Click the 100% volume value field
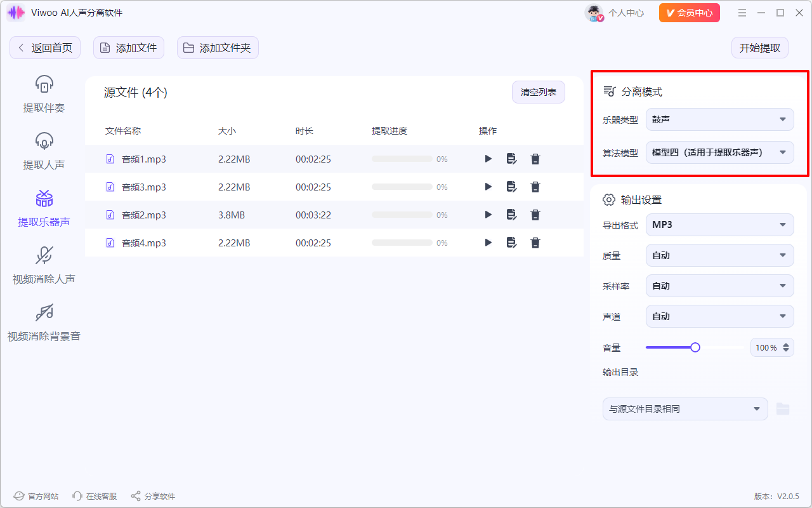812x508 pixels. 766,347
